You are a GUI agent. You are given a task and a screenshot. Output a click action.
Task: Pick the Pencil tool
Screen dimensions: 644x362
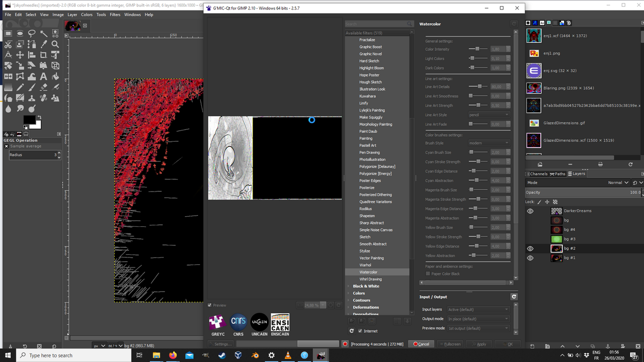coord(20,87)
